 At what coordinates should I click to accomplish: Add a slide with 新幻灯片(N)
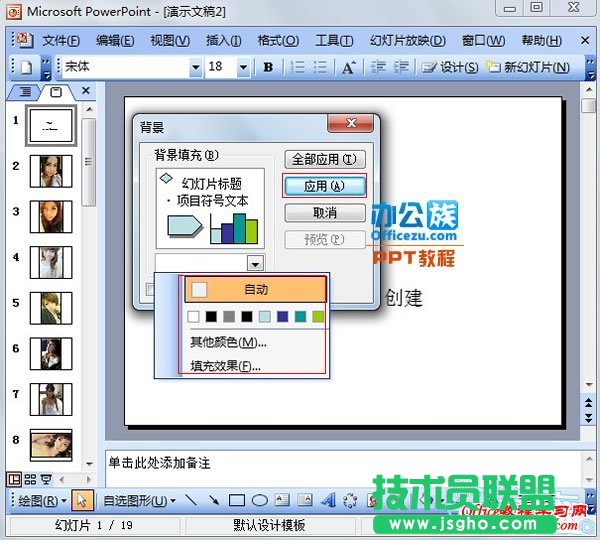click(528, 67)
